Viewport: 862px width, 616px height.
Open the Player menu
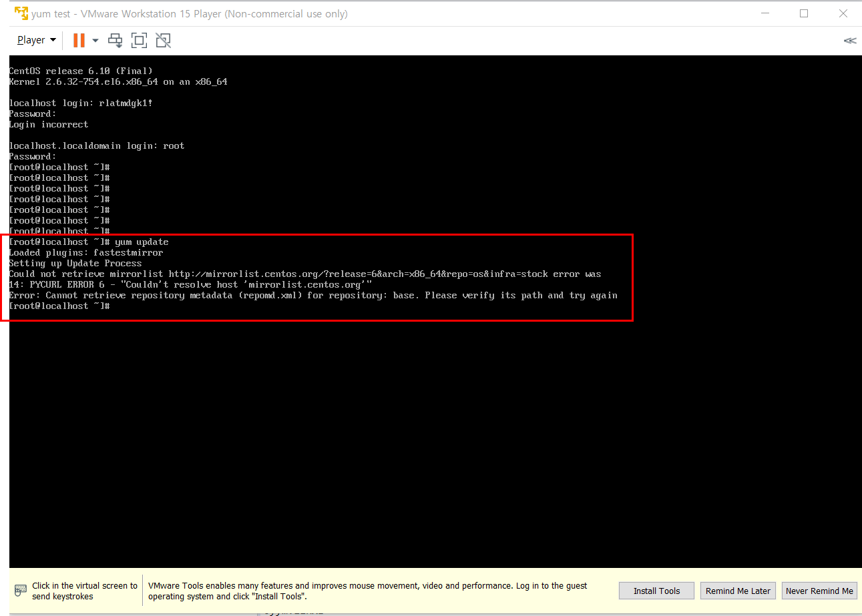36,40
